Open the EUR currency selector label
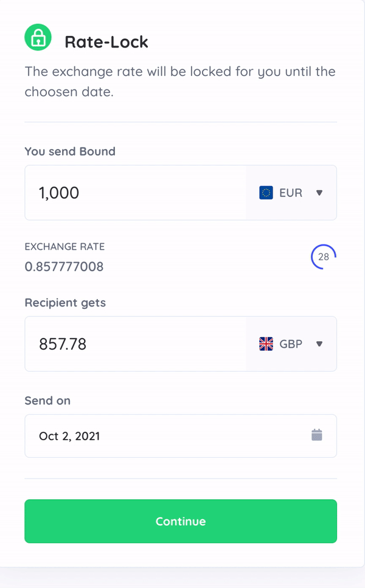Image resolution: width=365 pixels, height=588 pixels. coord(291,193)
